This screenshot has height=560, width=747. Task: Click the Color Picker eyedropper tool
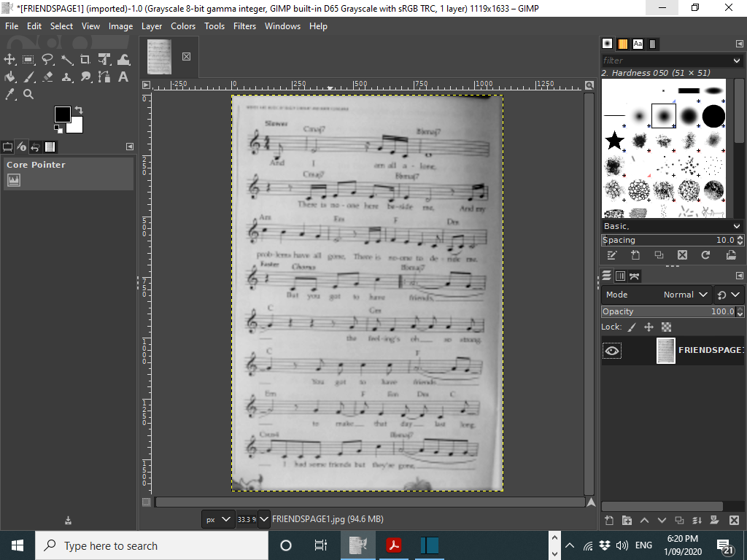coord(10,94)
